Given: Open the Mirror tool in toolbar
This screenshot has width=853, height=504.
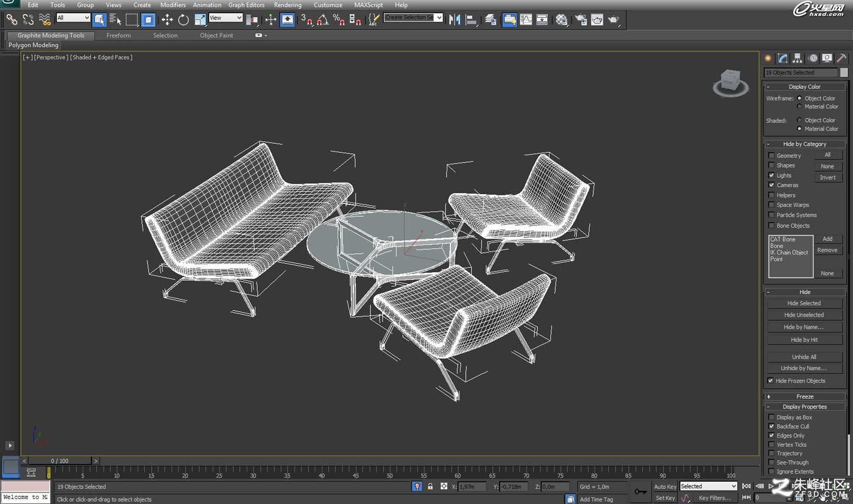Looking at the screenshot, I should (455, 20).
